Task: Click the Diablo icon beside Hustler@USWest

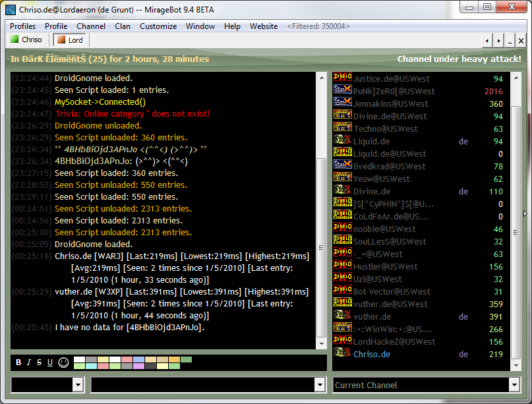Action: (343, 265)
